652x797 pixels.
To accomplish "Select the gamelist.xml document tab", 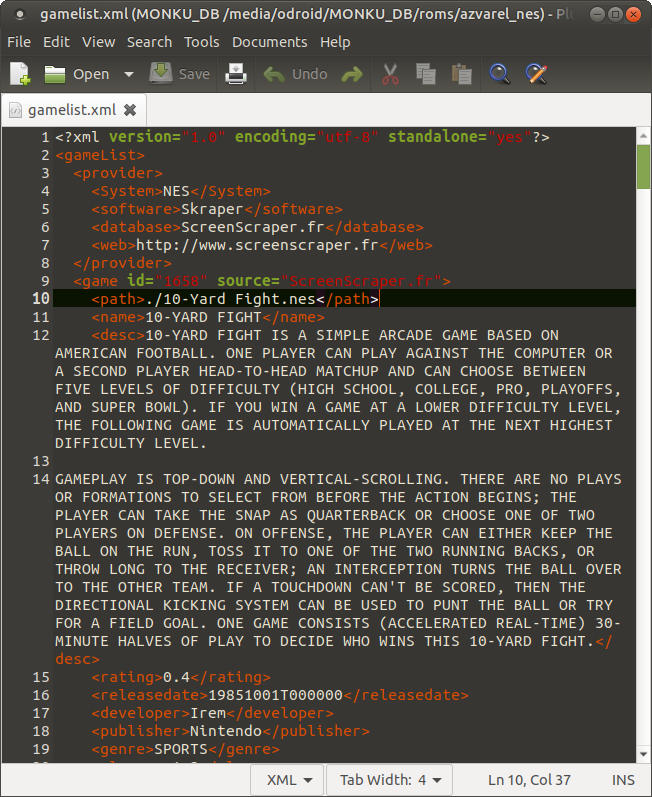I will click(x=70, y=110).
